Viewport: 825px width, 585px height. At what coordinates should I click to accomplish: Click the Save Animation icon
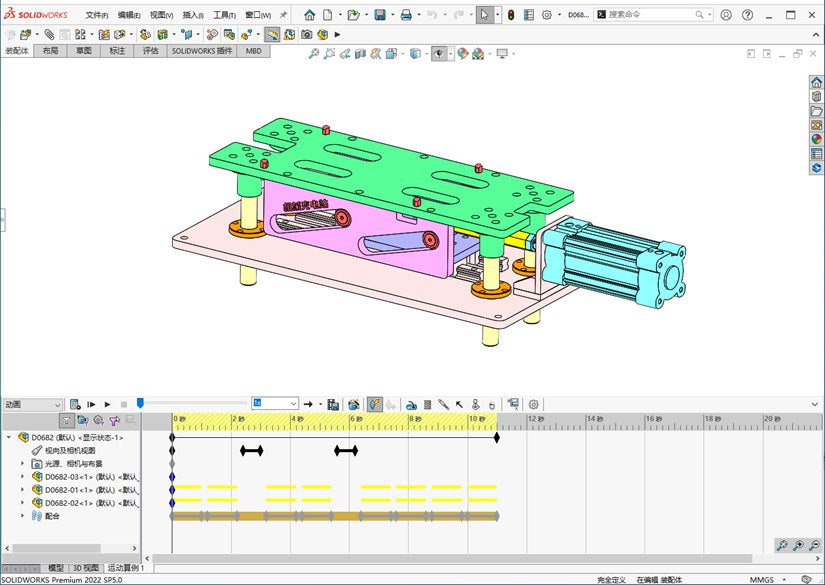[x=333, y=404]
